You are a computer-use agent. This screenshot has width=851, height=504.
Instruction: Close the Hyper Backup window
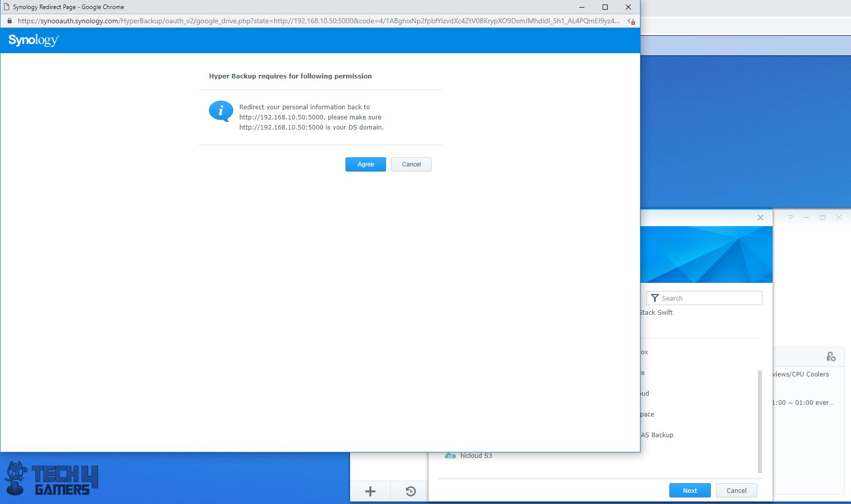[839, 218]
